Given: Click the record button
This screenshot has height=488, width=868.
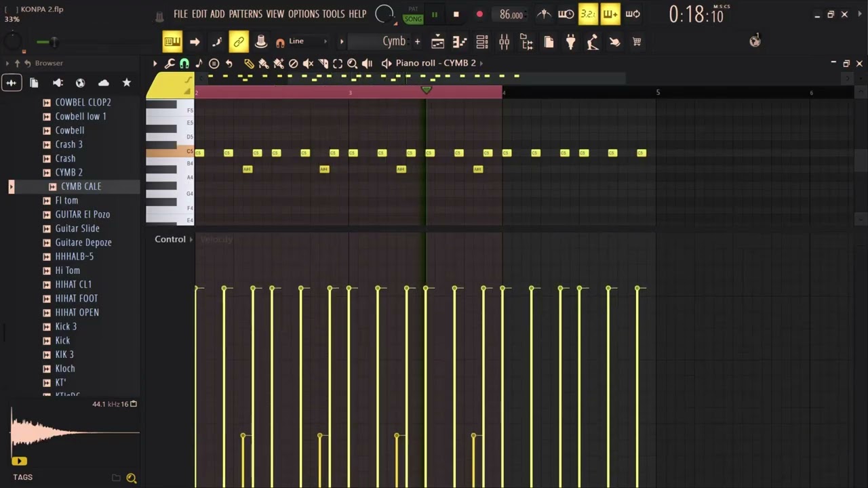Looking at the screenshot, I should [x=479, y=14].
